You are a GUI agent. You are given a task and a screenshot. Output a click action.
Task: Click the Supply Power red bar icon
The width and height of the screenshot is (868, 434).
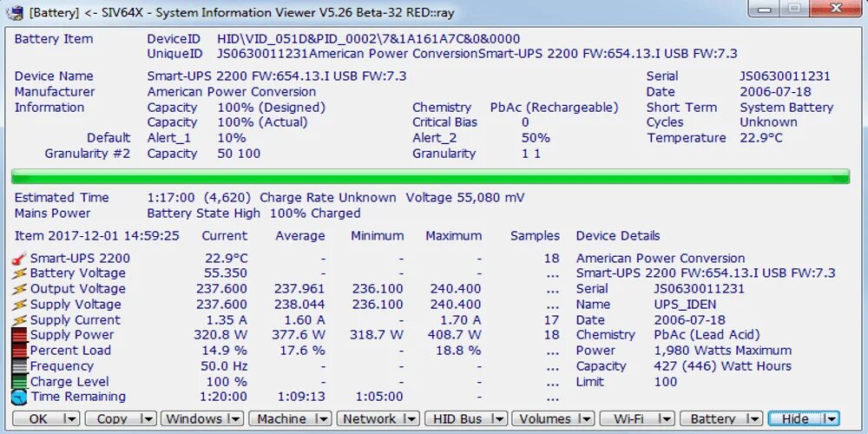pos(19,335)
